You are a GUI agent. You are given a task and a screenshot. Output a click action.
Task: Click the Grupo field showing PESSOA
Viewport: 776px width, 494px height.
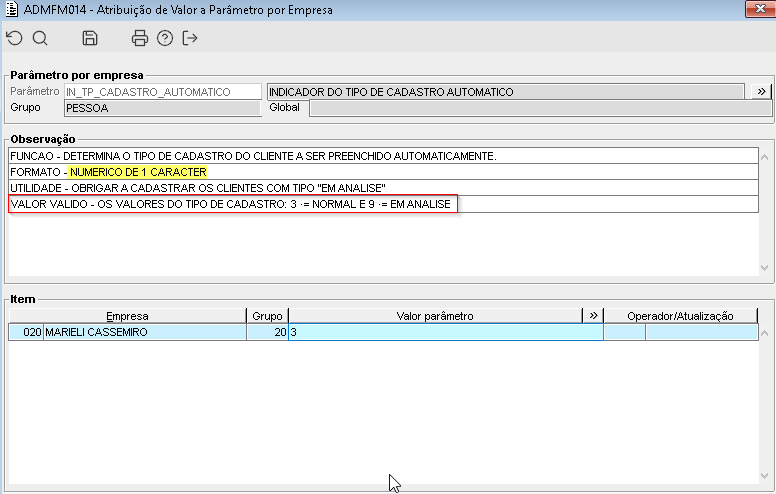coord(163,108)
